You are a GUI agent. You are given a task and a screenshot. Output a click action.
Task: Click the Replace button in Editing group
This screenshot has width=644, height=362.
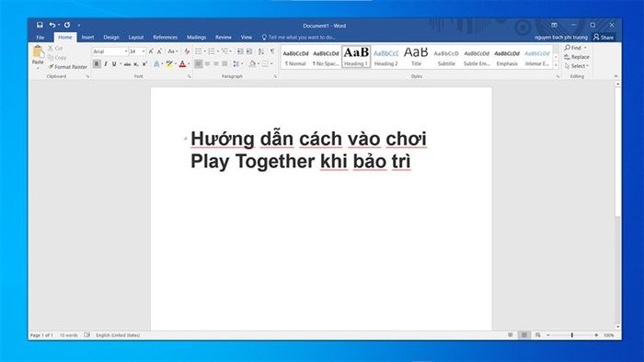click(x=577, y=57)
